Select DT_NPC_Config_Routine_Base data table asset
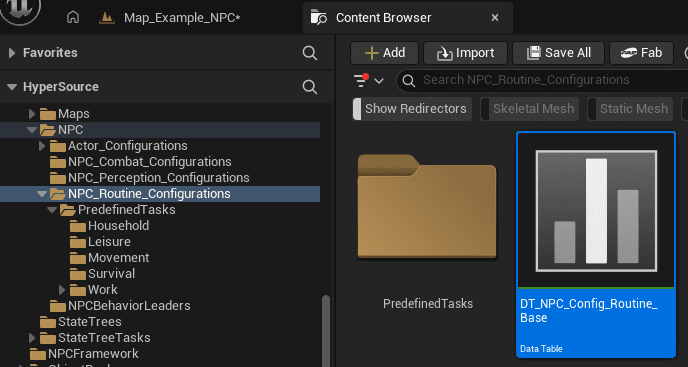688x367 pixels. pos(596,245)
